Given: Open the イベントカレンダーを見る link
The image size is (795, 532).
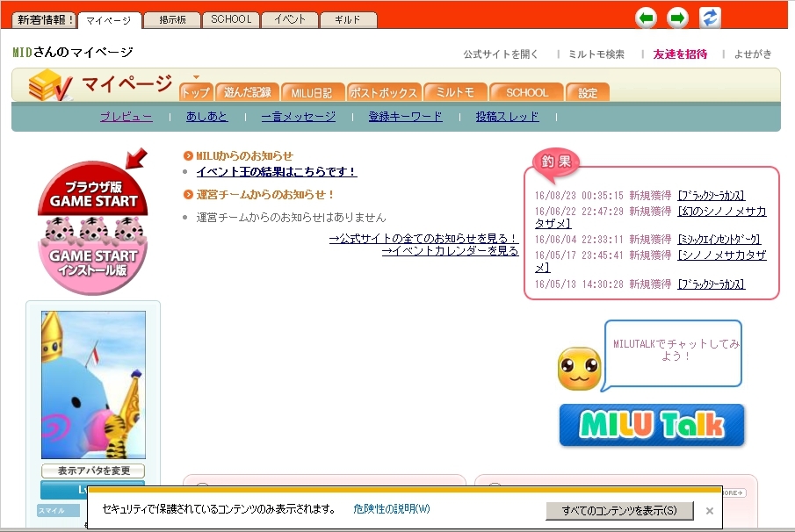Looking at the screenshot, I should point(450,250).
